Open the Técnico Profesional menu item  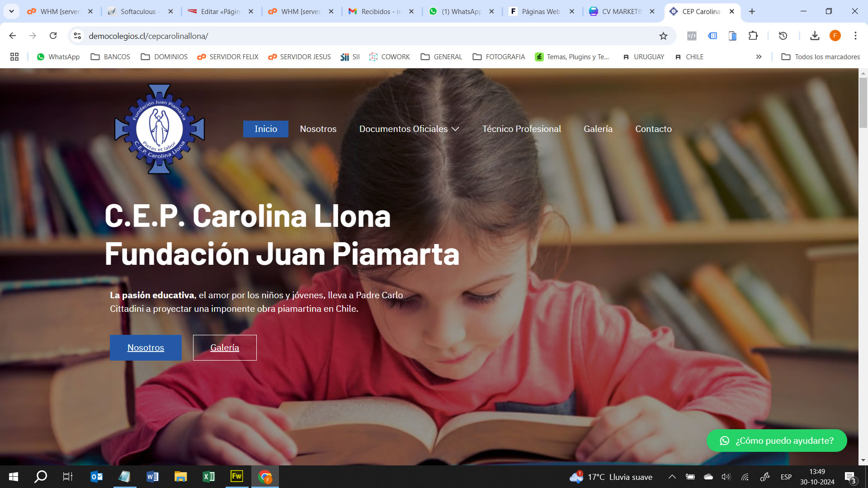coord(521,129)
